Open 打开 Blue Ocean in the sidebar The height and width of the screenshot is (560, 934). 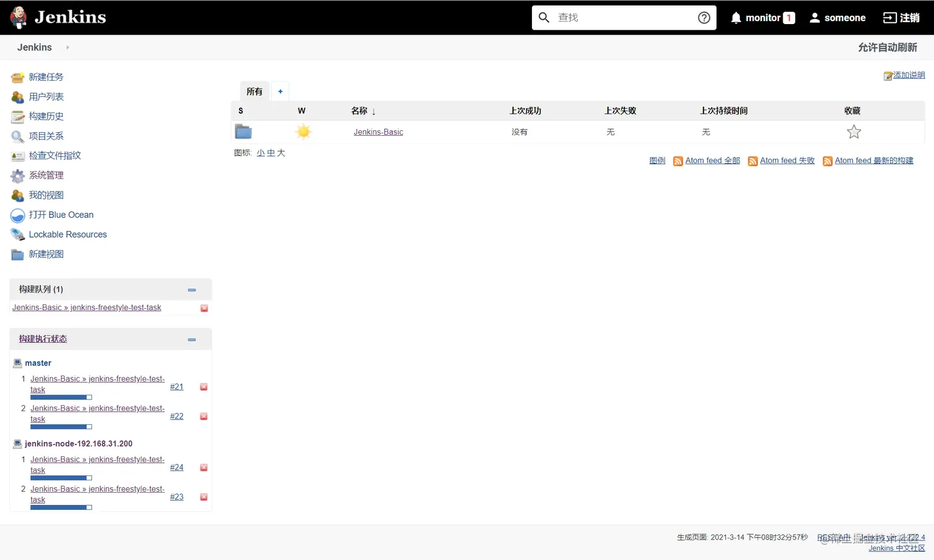(61, 215)
